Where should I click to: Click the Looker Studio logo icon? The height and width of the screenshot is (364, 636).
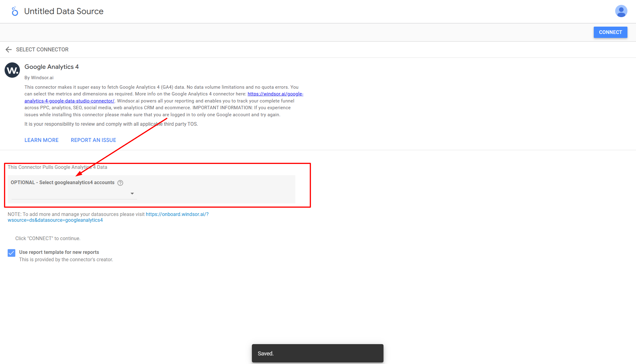point(15,11)
